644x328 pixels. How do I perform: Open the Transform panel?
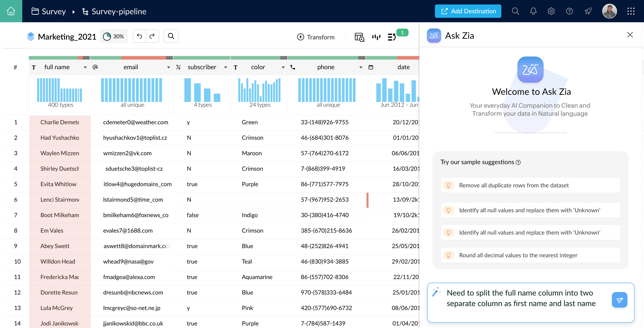pyautogui.click(x=316, y=37)
